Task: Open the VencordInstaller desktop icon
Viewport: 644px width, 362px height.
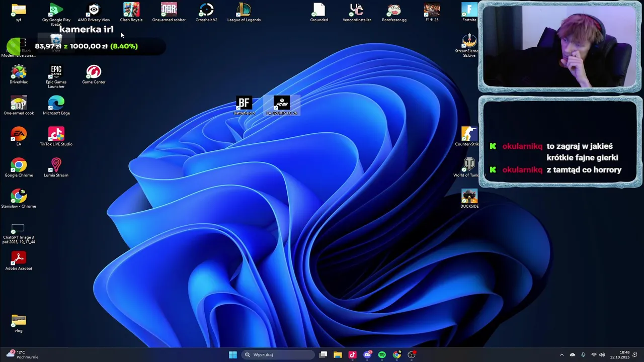Action: [x=357, y=13]
